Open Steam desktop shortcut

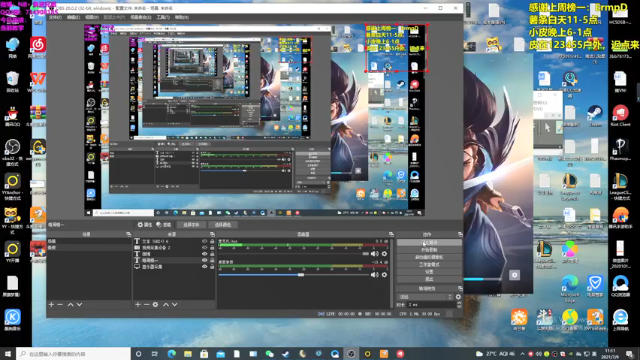point(595,116)
